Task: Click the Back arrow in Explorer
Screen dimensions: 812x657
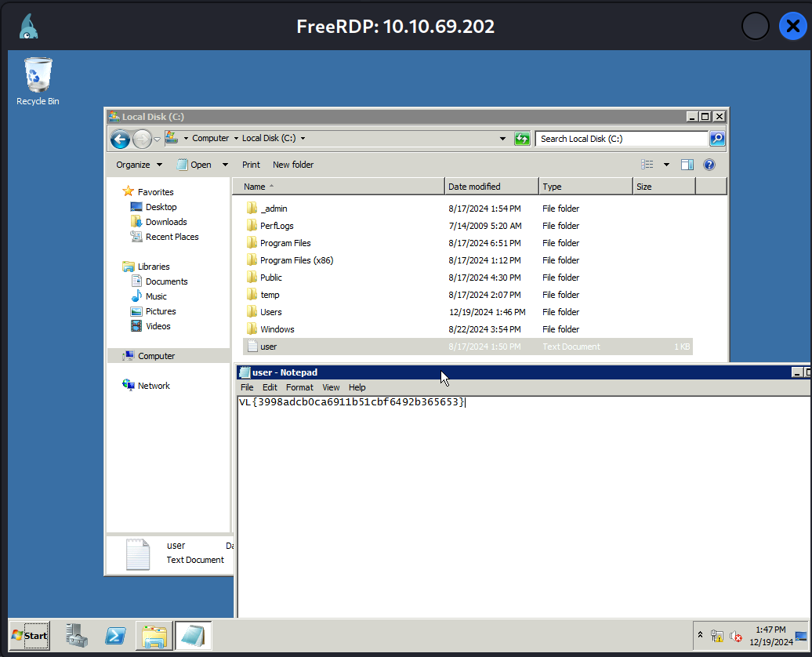Action: 120,140
